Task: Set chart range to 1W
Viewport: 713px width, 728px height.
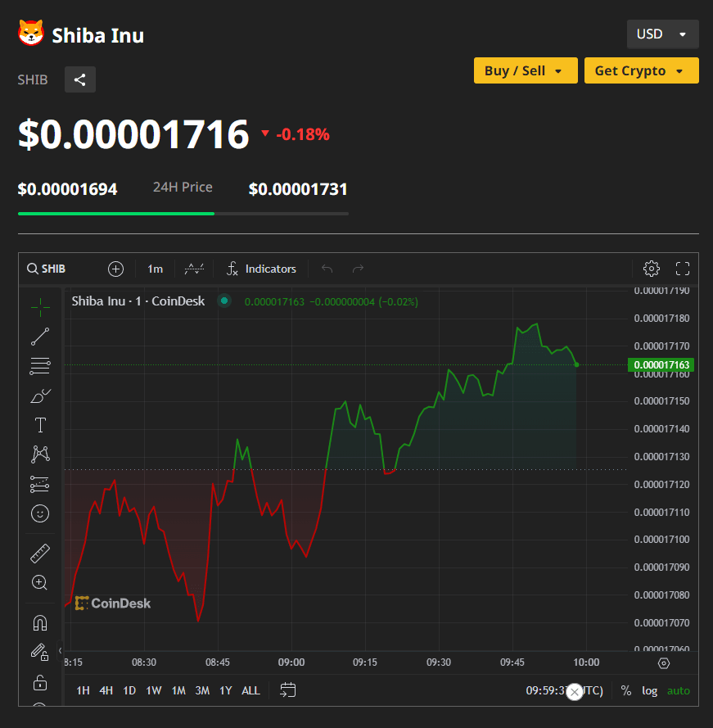Action: pos(154,690)
